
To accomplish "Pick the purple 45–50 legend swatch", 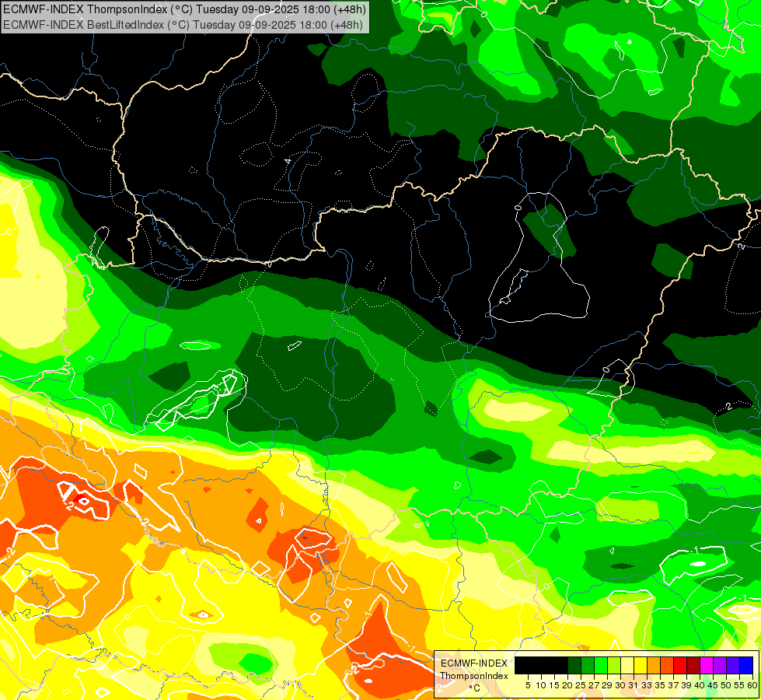I will pyautogui.click(x=721, y=665).
